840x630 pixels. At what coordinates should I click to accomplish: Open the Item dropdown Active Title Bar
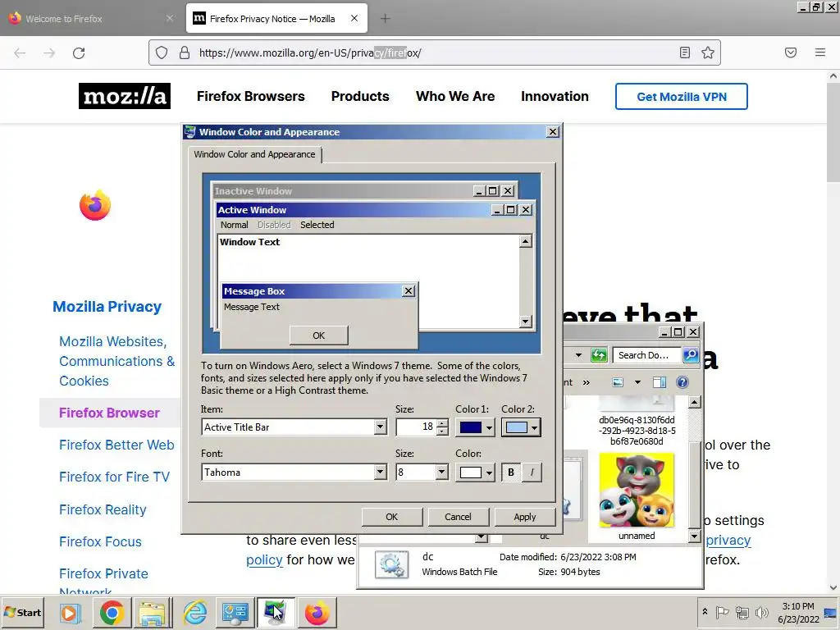[x=294, y=427]
